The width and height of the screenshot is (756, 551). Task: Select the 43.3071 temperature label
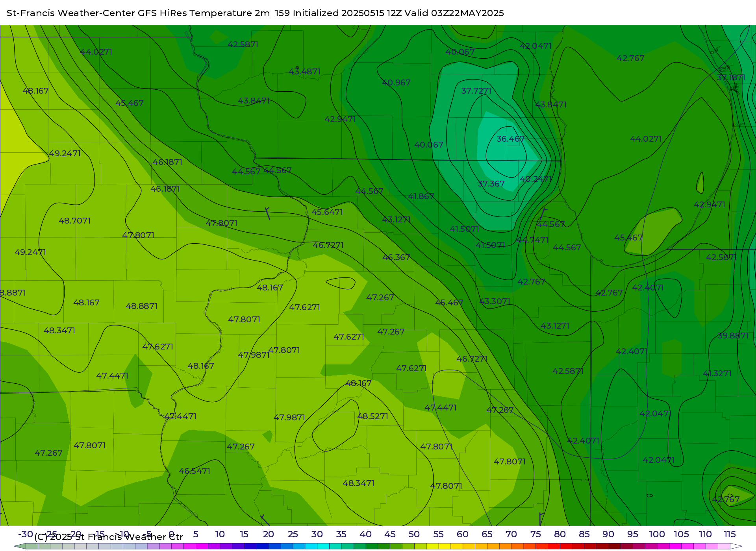495,301
